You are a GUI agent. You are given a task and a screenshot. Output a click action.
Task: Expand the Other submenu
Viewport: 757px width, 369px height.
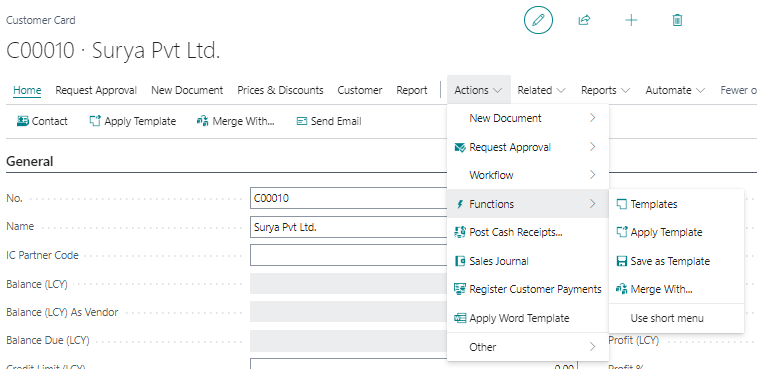coord(528,347)
